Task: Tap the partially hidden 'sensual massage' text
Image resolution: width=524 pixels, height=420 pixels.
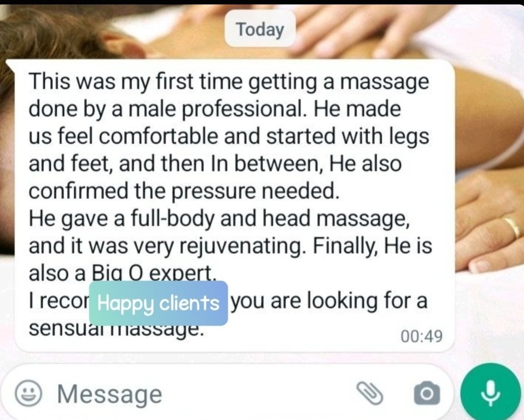Action: click(x=116, y=329)
